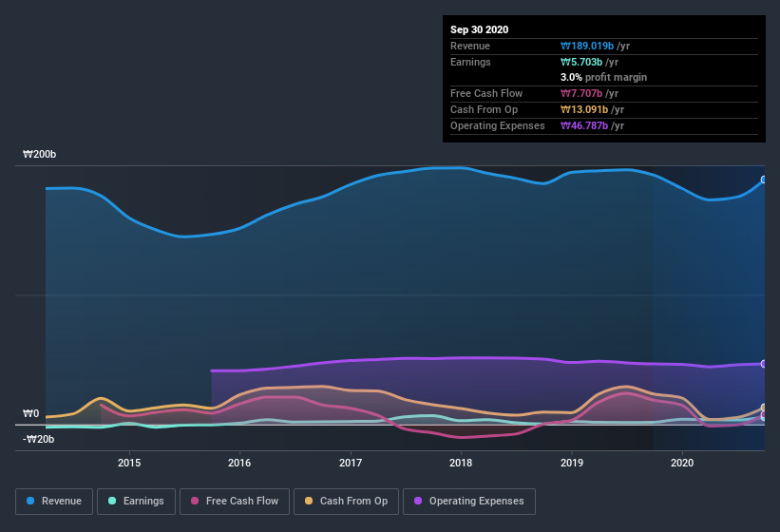Screen dimensions: 780x532
Task: Click the Free Cash Flow label in tooltip
Action: click(x=486, y=93)
